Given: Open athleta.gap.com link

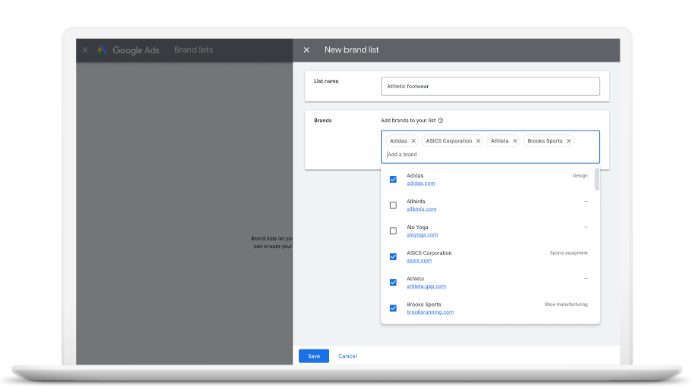Looking at the screenshot, I should click(x=426, y=286).
